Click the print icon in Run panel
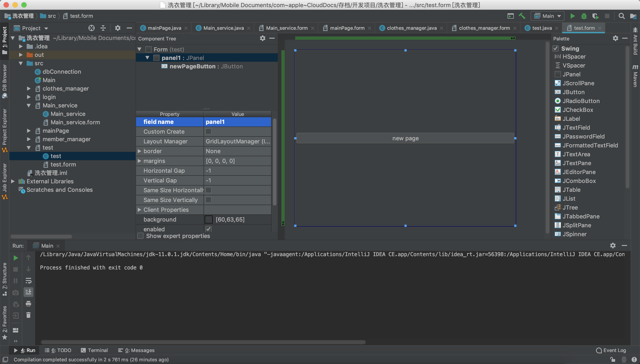Image resolution: width=640 pixels, height=364 pixels. click(28, 303)
